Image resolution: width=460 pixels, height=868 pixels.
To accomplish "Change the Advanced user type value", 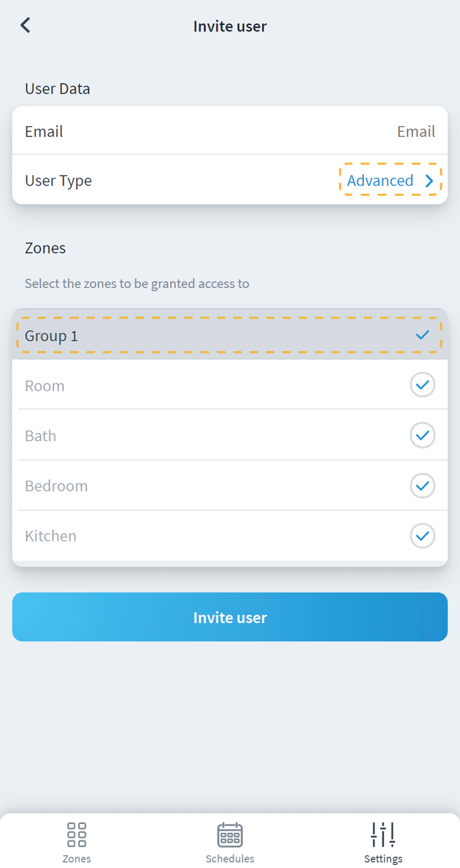I will (x=380, y=181).
